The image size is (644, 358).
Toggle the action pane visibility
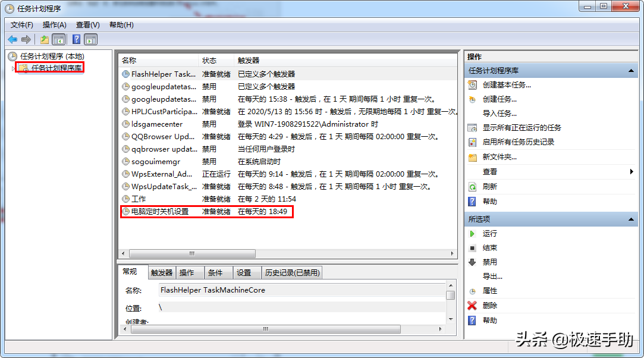click(90, 39)
